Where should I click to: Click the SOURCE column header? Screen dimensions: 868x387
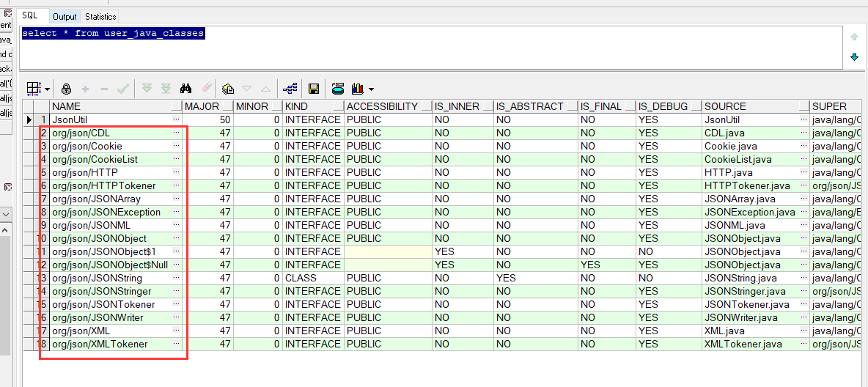tap(755, 106)
